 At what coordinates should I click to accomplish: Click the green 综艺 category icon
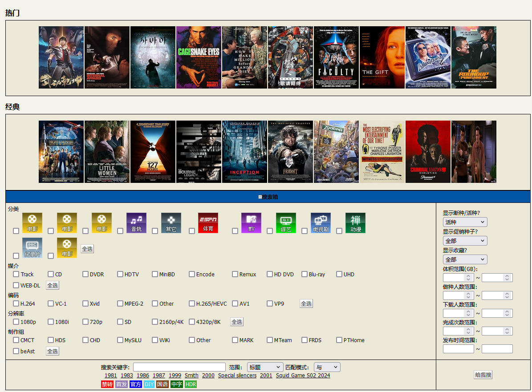(x=286, y=223)
